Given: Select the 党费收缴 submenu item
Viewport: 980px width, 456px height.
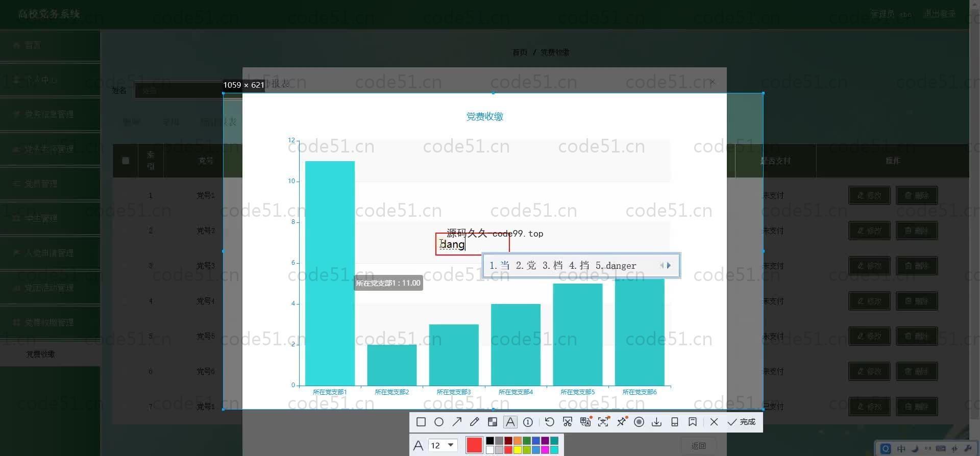Looking at the screenshot, I should point(50,354).
